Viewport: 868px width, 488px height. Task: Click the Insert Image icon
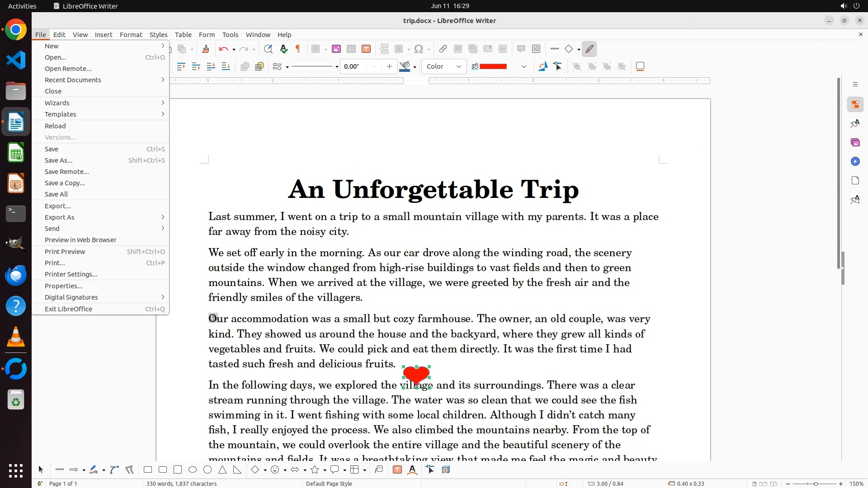point(336,49)
